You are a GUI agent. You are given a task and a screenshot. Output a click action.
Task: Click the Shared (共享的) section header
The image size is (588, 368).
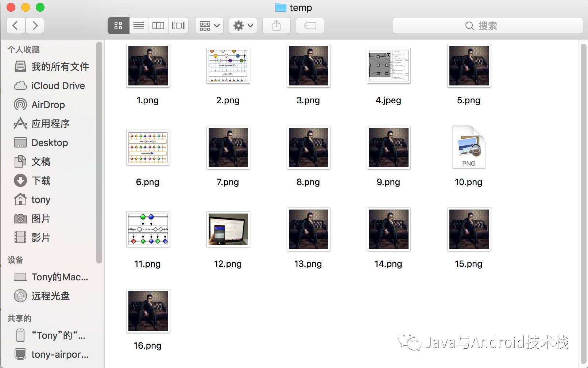(x=19, y=318)
